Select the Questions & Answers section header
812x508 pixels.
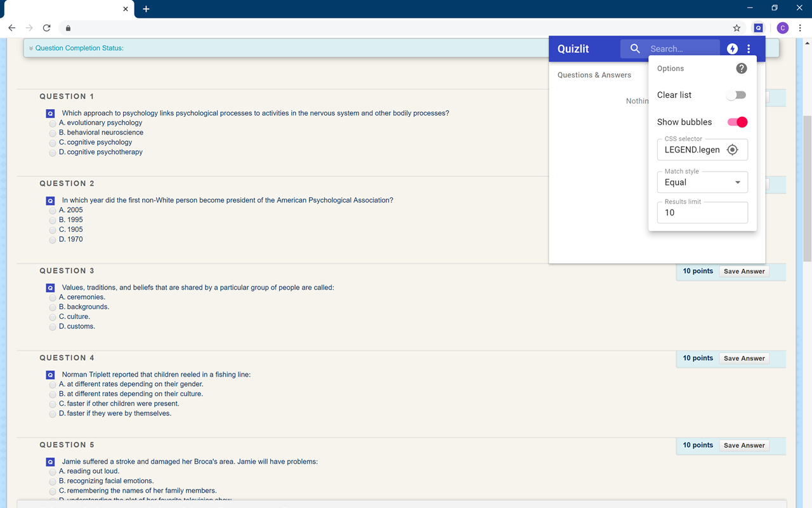coord(594,74)
